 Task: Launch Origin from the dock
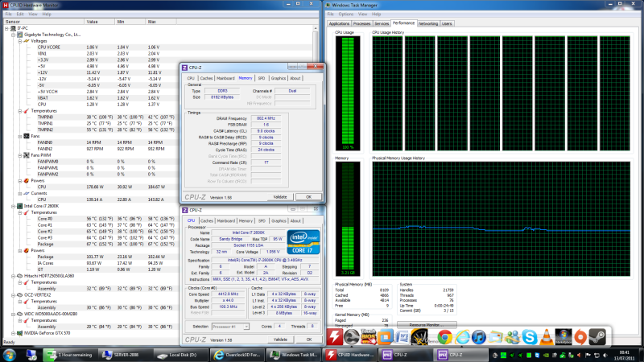(x=580, y=337)
